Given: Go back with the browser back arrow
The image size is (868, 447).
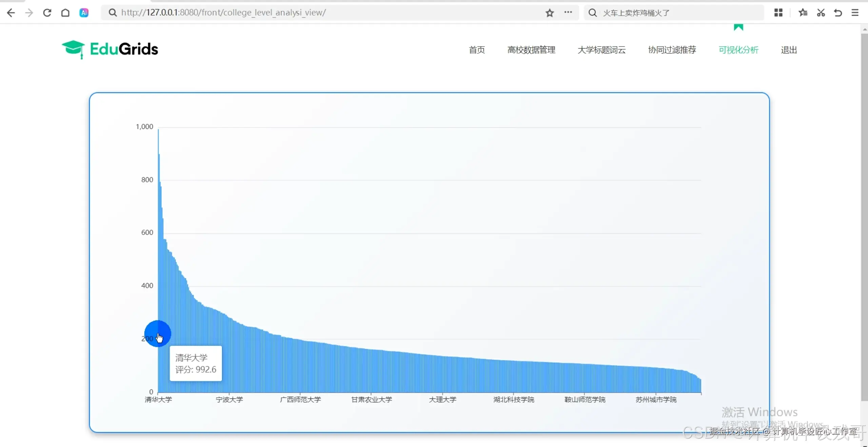Looking at the screenshot, I should (11, 13).
